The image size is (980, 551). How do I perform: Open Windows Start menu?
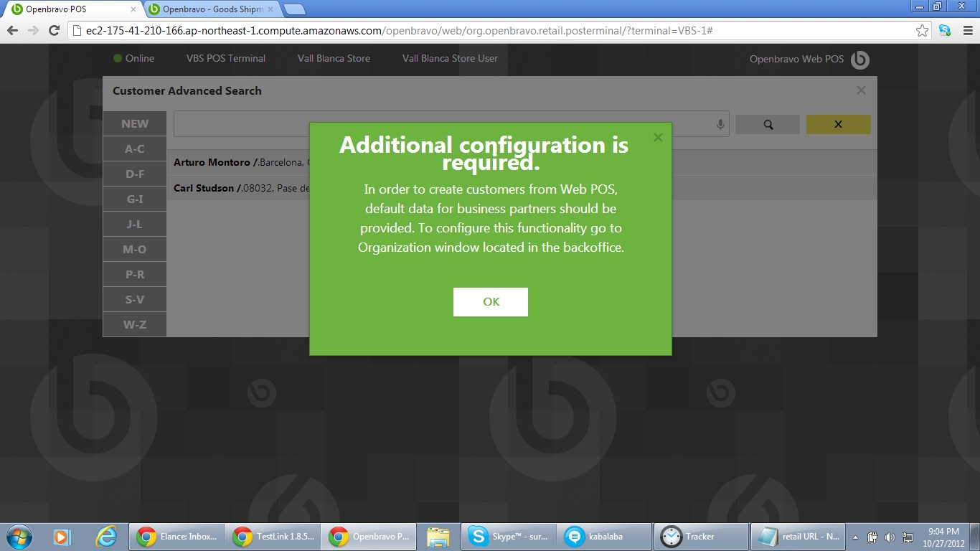coord(18,536)
